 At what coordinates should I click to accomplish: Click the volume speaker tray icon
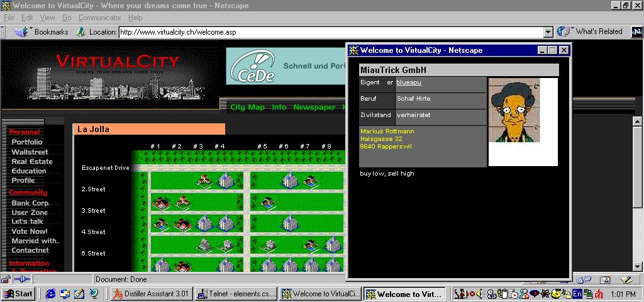pos(479,294)
